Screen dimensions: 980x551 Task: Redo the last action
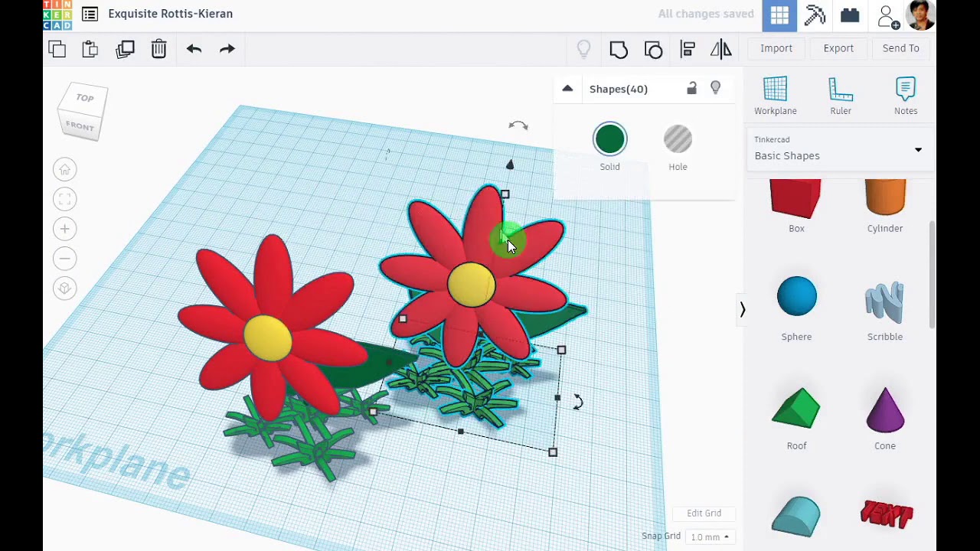coord(227,49)
